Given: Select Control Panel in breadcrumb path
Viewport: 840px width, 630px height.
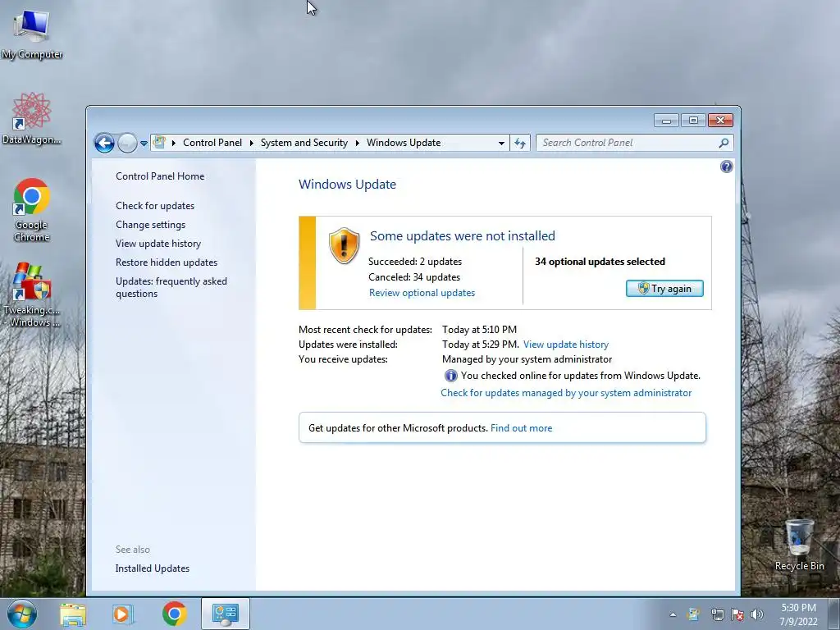Looking at the screenshot, I should pyautogui.click(x=212, y=143).
